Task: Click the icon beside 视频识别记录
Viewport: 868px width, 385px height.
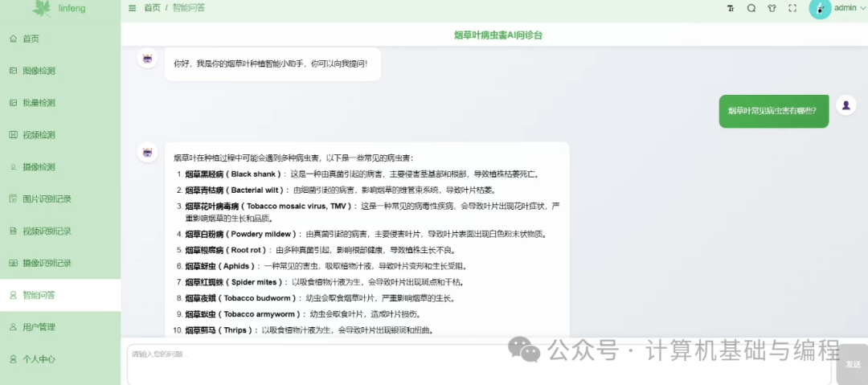Action: point(14,231)
